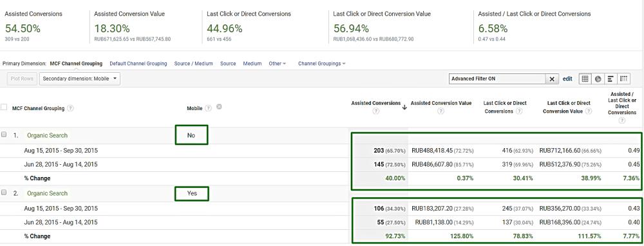Select Default Channel Grouping dimension
Screen dimensions: 644x246
(x=138, y=64)
